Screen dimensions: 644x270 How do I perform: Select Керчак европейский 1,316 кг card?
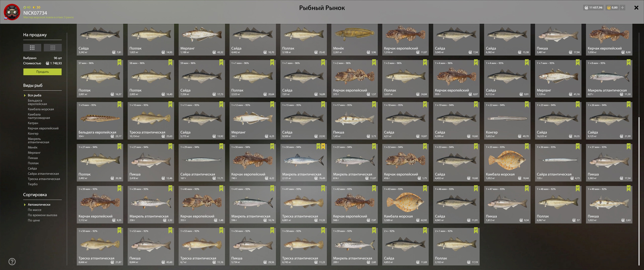click(405, 40)
